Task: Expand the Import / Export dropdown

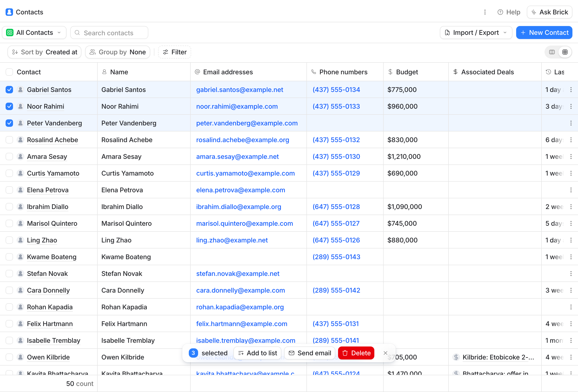Action: point(476,33)
